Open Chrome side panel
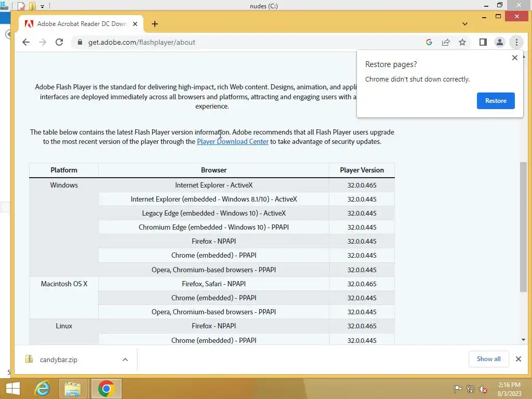532x399 pixels. (x=483, y=42)
